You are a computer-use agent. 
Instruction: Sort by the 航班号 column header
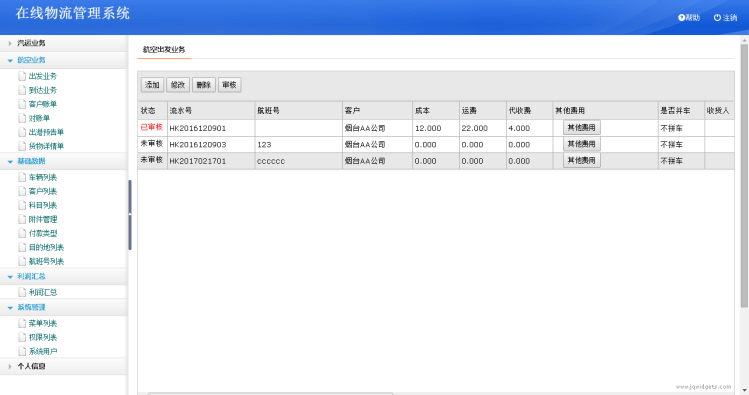click(299, 110)
